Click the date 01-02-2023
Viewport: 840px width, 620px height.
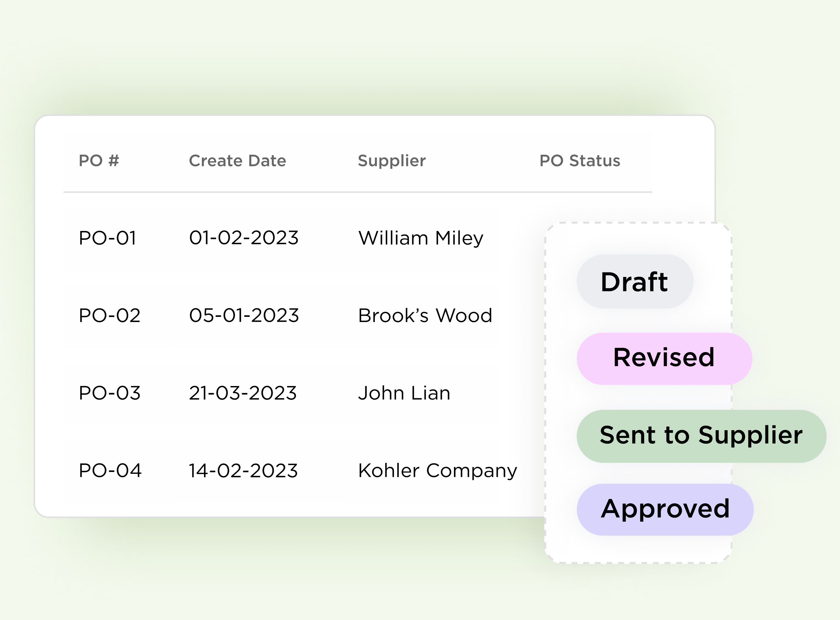[x=244, y=238]
